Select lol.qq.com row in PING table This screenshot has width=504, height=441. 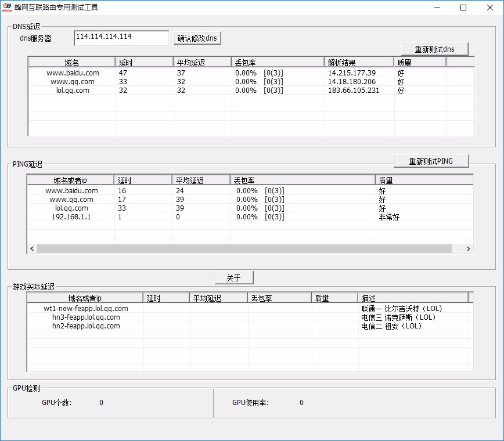click(x=250, y=208)
